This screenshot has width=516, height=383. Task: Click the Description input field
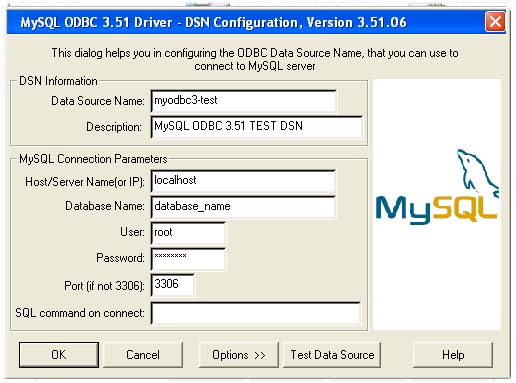click(257, 127)
